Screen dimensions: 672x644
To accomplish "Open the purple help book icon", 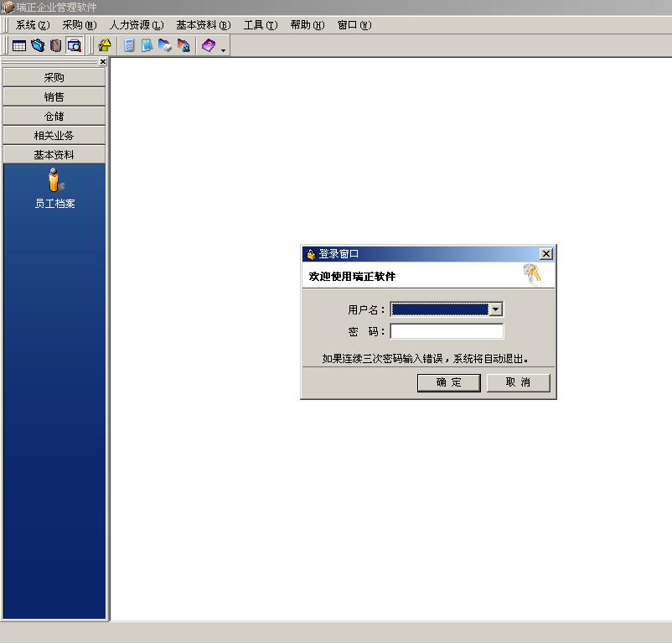I will pyautogui.click(x=209, y=45).
